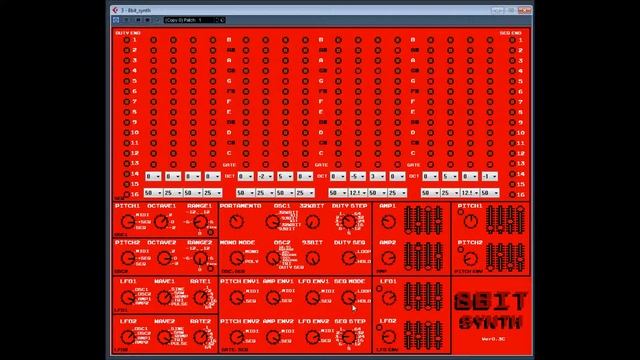Click the PITCH1 knob in the PITCH ENV section

click(471, 222)
